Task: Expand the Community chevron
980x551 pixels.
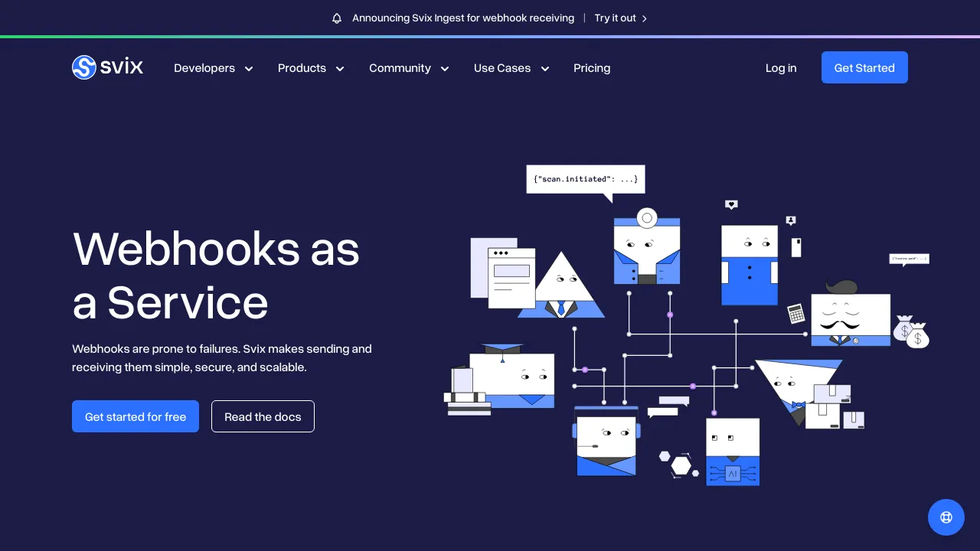Action: pos(445,69)
